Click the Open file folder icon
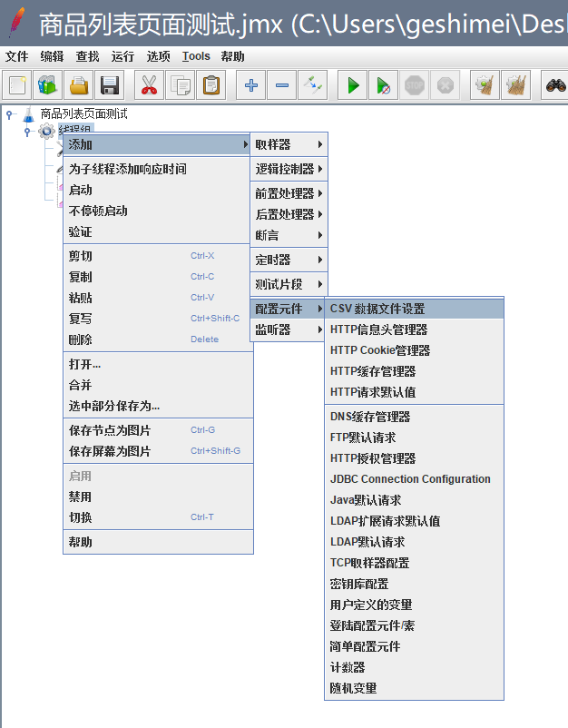This screenshot has height=728, width=568. pos(78,85)
